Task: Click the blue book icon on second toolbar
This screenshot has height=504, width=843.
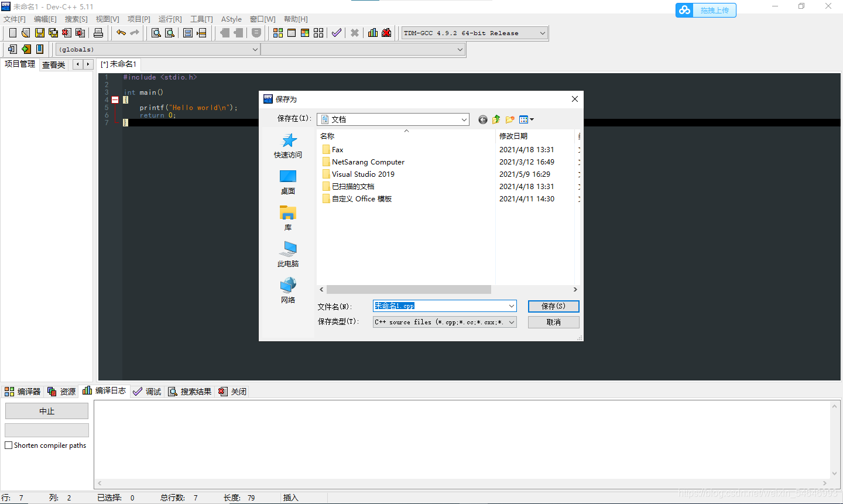Action: (40, 49)
